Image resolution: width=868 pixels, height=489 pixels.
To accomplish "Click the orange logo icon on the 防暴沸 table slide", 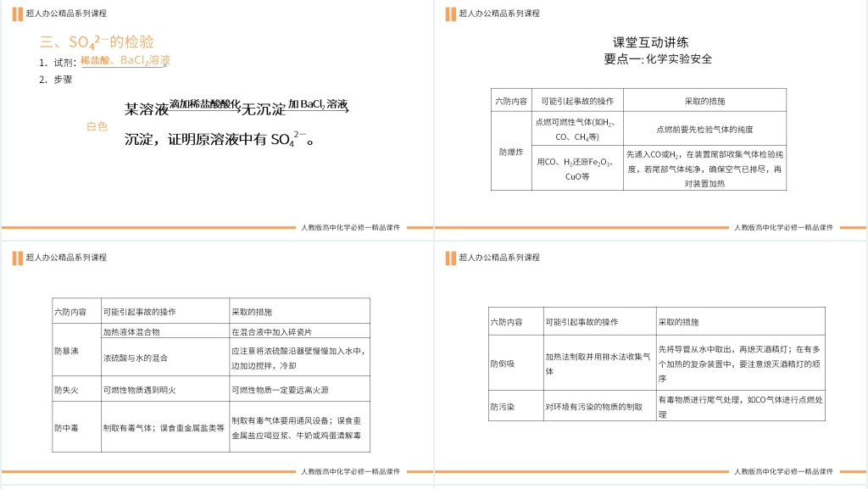I will (x=17, y=258).
